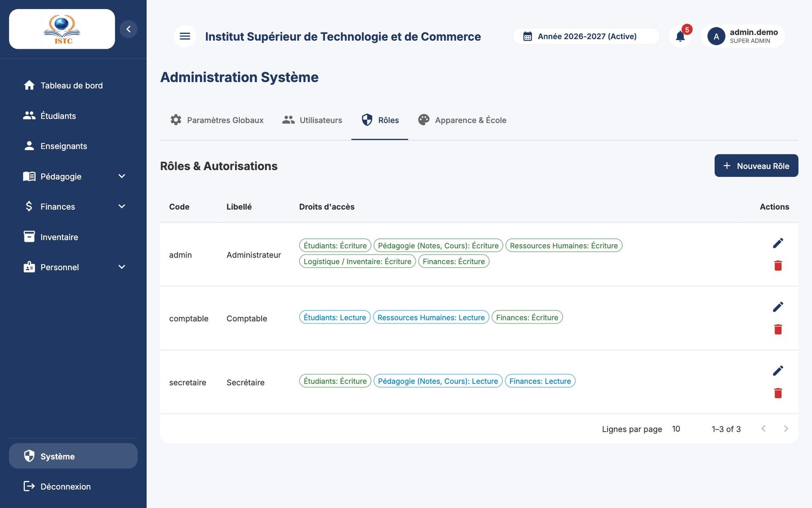Click the Secrétaire label cell
Viewport: 812px width, 508px height.
(246, 382)
